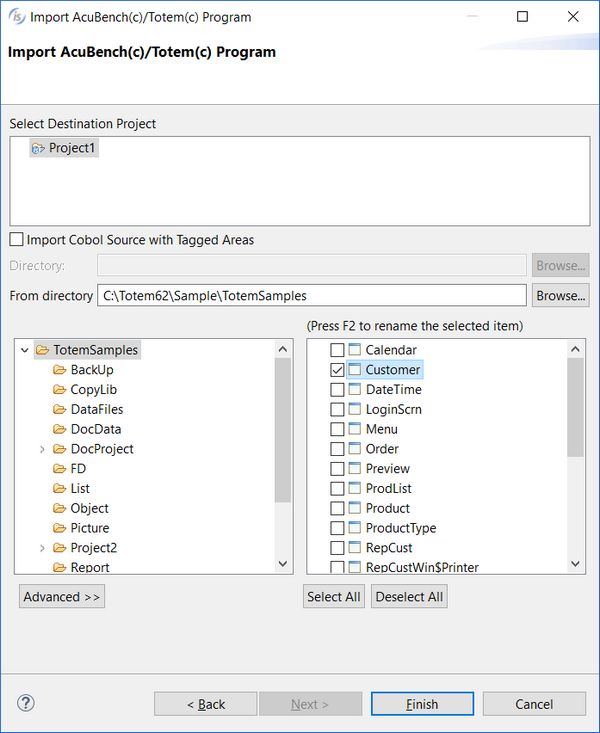Click the Object folder icon
The width and height of the screenshot is (600, 733).
point(59,508)
